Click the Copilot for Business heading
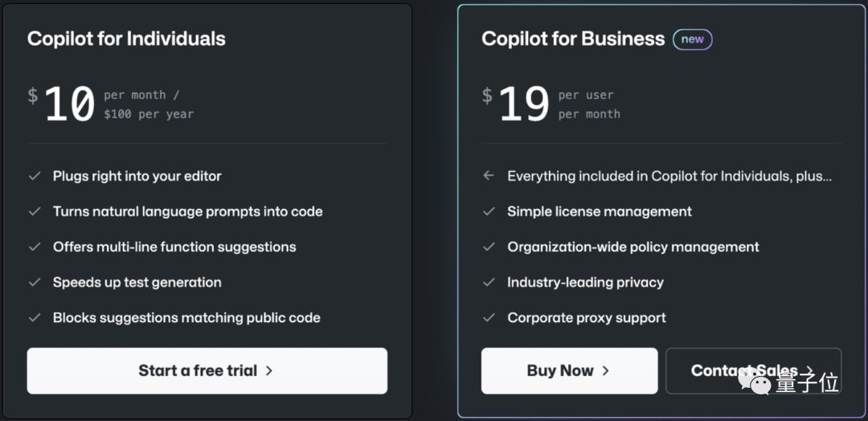The image size is (868, 421). [573, 39]
